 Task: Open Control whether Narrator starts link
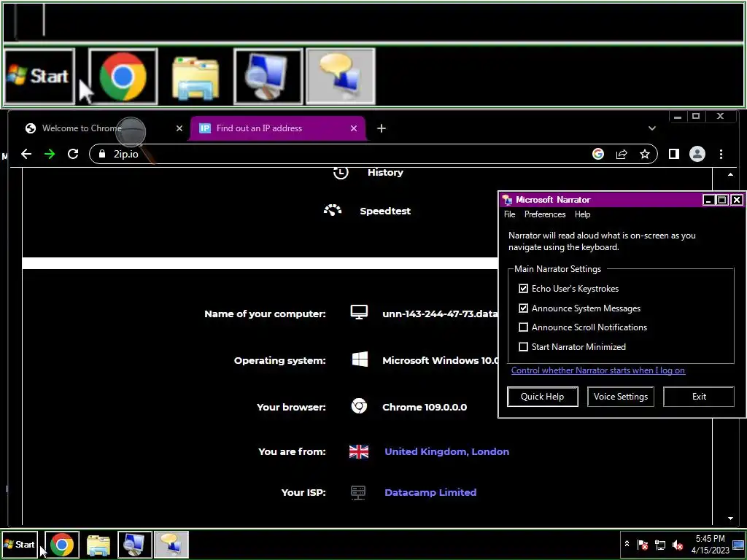pos(598,370)
